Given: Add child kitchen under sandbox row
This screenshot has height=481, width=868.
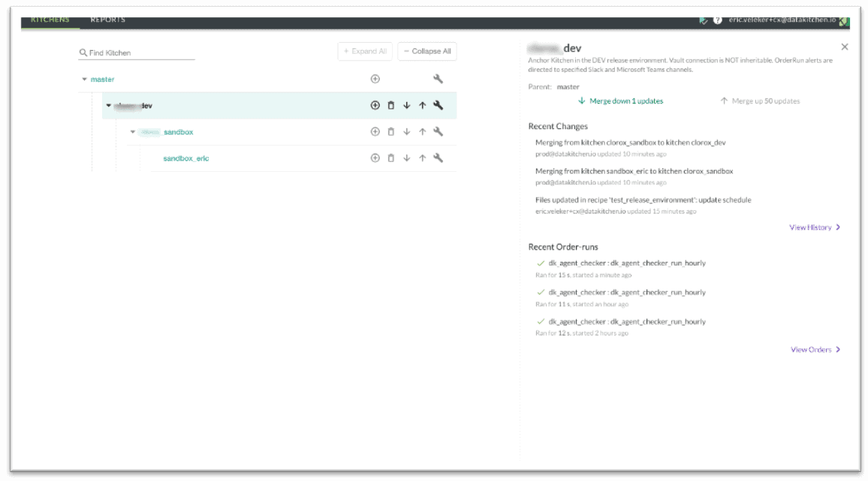Looking at the screenshot, I should coord(375,132).
